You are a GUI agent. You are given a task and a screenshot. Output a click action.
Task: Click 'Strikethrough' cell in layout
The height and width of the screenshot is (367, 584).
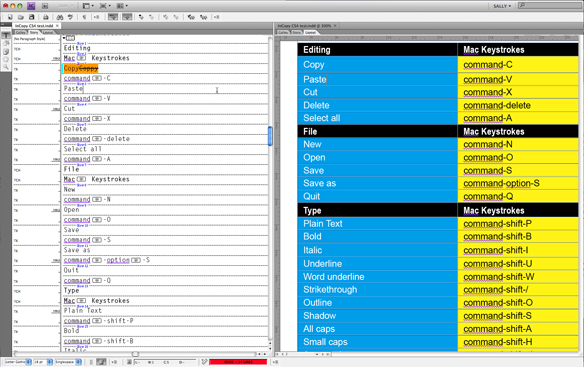(x=377, y=290)
